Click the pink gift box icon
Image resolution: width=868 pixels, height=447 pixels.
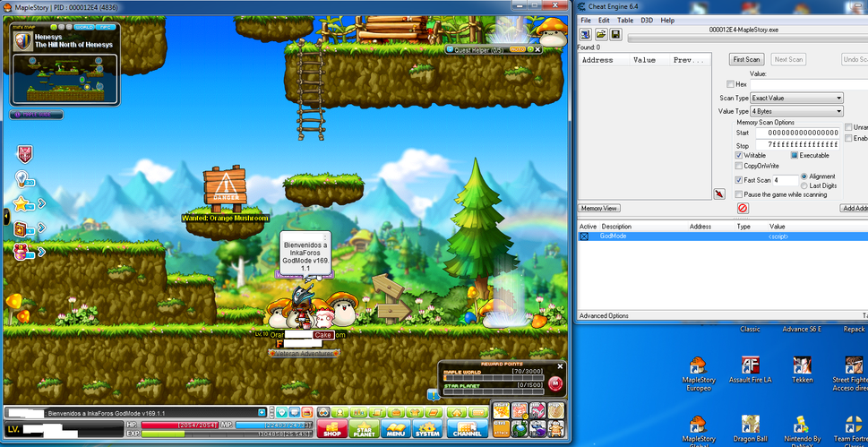(22, 252)
